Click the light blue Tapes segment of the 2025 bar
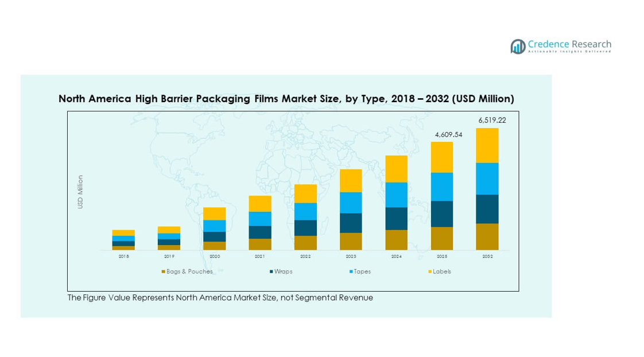644x357 pixels. 441,187
